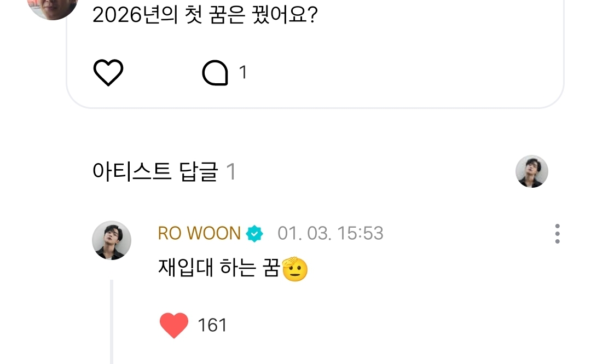Select the 아티스트 답글 1 section heading

164,172
